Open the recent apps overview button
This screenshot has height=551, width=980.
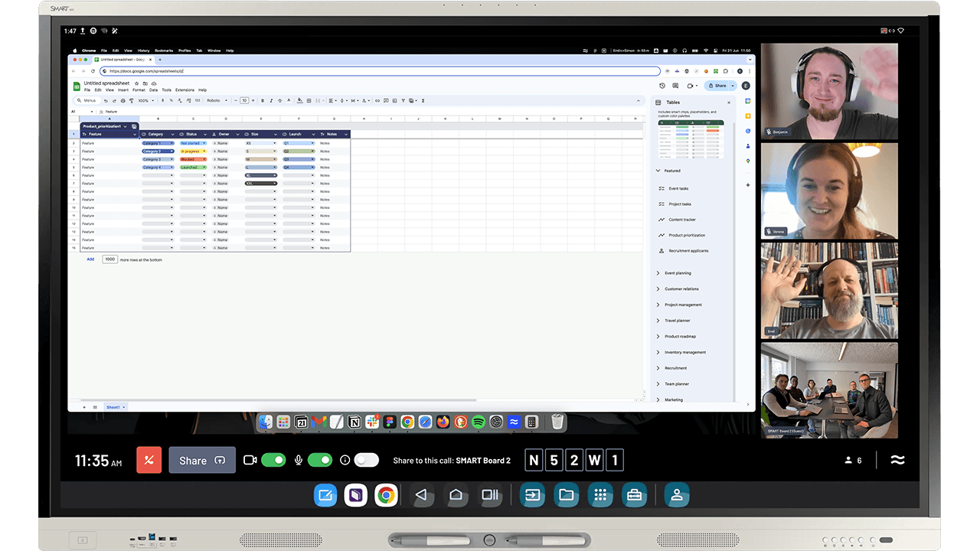[490, 495]
